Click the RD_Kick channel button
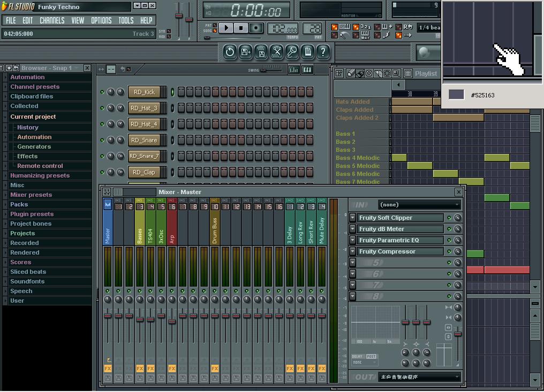 click(x=145, y=92)
